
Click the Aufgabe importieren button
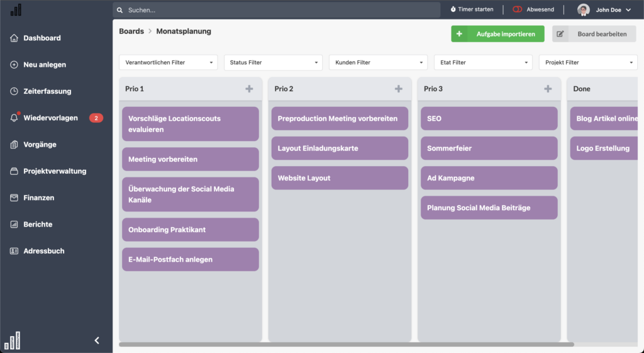pyautogui.click(x=497, y=34)
